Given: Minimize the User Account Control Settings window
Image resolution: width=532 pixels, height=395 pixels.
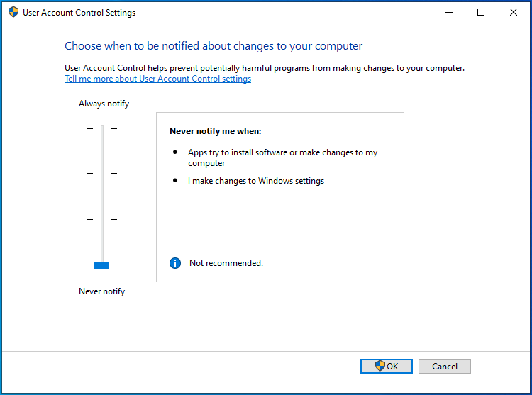Looking at the screenshot, I should click(449, 12).
